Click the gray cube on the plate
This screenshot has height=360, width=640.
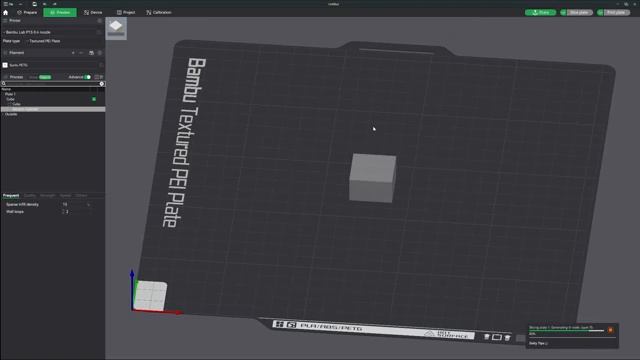click(x=373, y=178)
